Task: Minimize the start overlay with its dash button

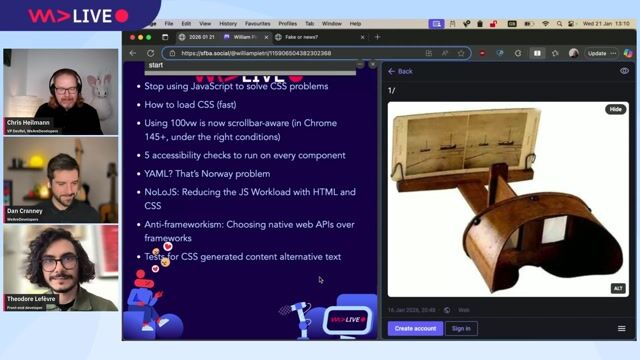Action: tap(360, 64)
